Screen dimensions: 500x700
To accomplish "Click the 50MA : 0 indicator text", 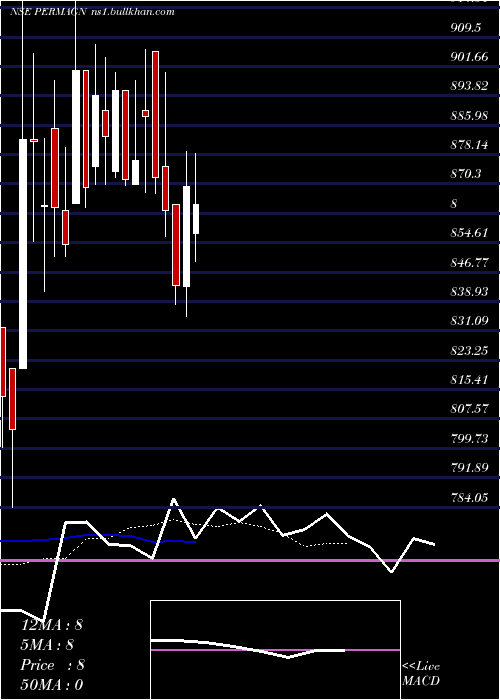I will tap(52, 685).
